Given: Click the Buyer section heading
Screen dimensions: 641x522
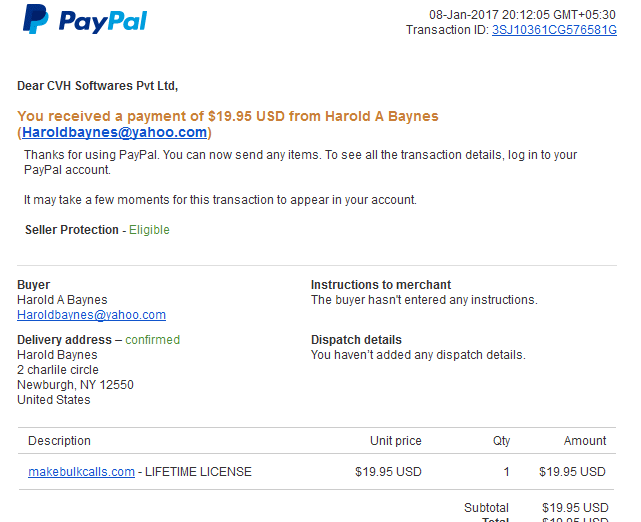Looking at the screenshot, I should pyautogui.click(x=34, y=285).
